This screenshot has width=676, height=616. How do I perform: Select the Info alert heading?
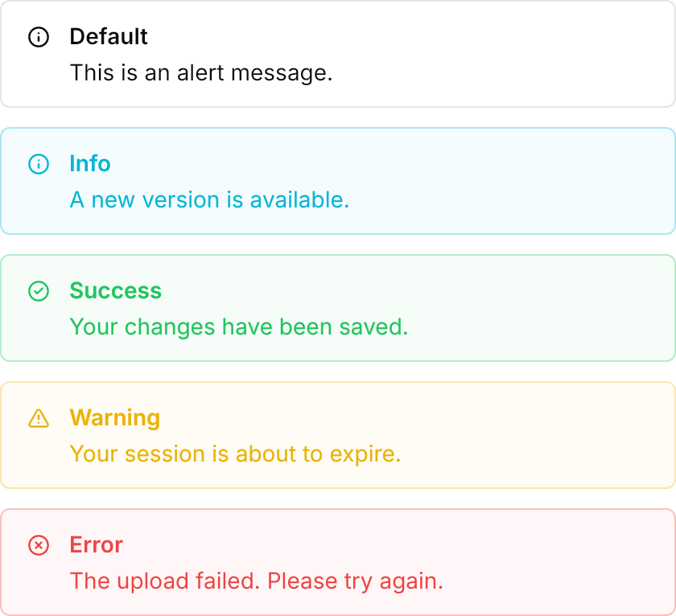coord(90,164)
